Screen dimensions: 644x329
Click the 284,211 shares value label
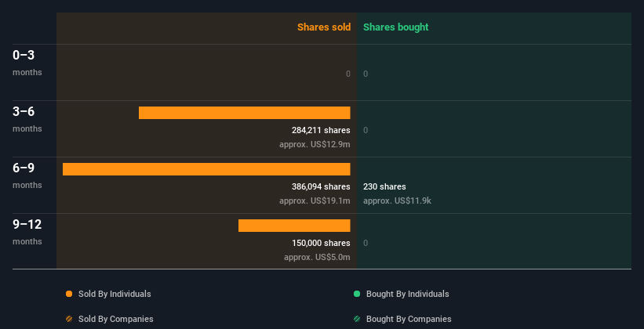click(x=321, y=130)
